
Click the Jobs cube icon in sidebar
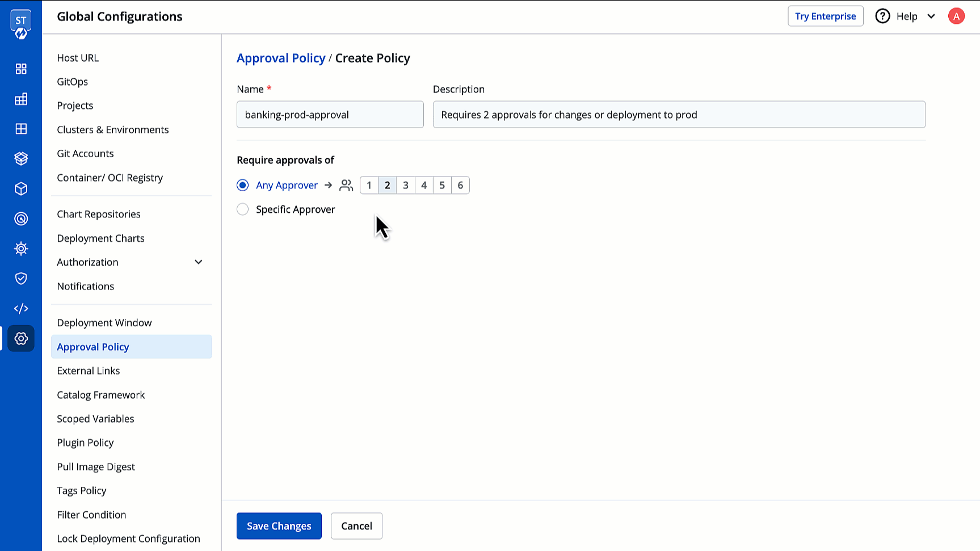point(21,188)
